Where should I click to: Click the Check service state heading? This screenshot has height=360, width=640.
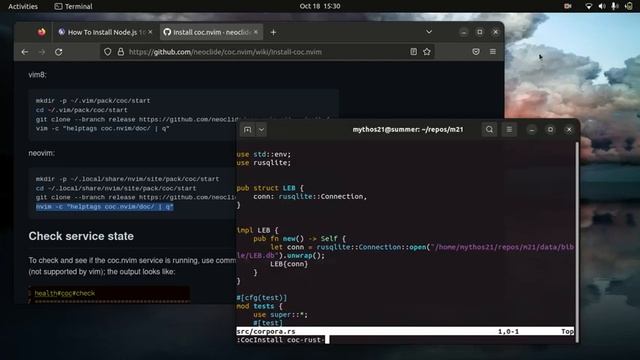pos(81,236)
